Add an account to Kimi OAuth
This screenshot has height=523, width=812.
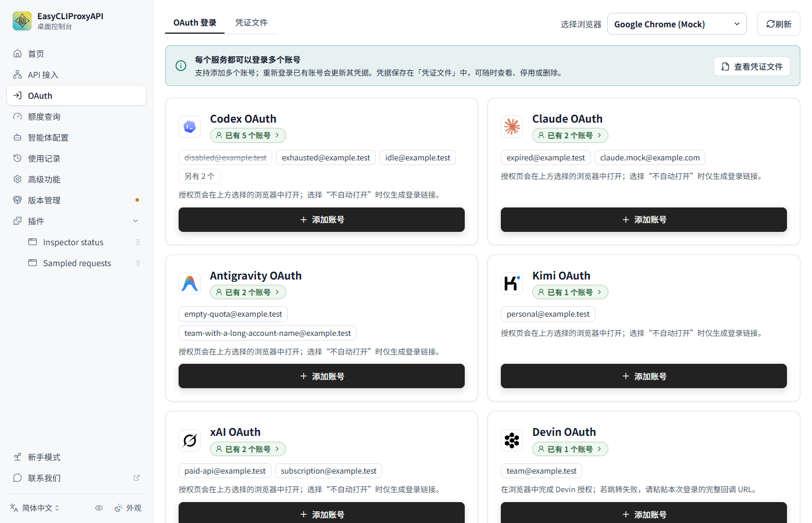[644, 376]
